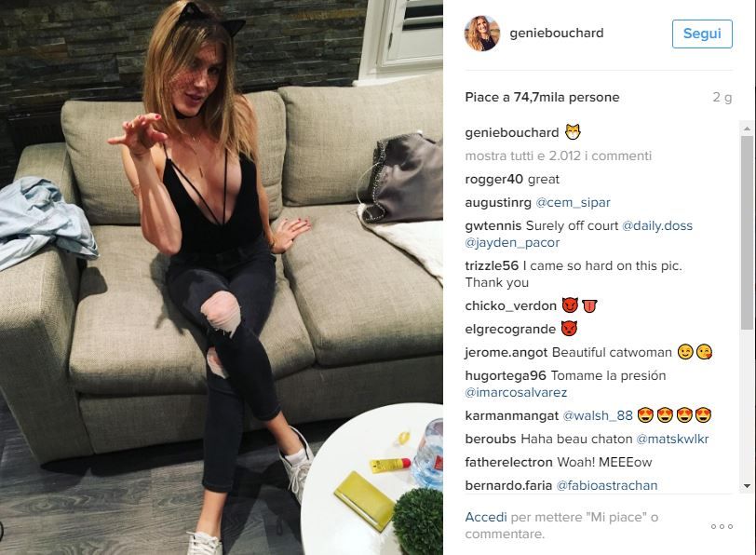
Task: Open the @daily.doss mention
Action: click(x=656, y=225)
